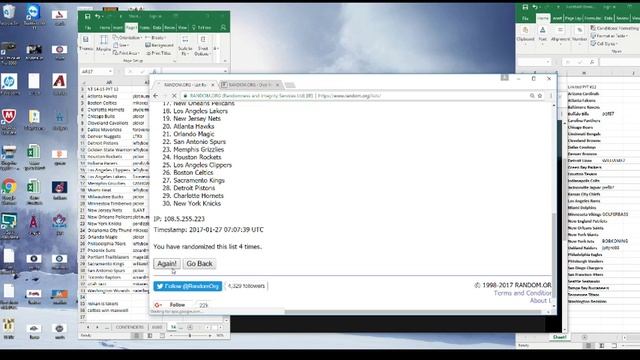This screenshot has height=360, width=640.
Task: Select McAfee desktop icon
Action: 9,121
